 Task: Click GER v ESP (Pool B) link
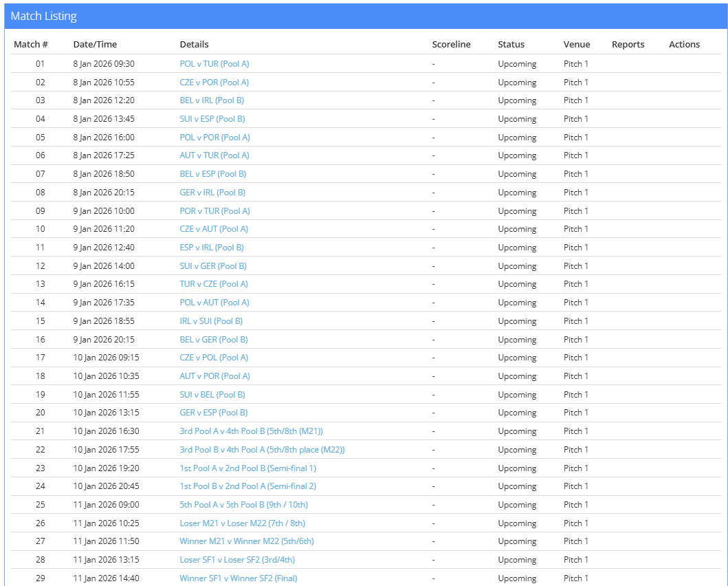pos(213,413)
